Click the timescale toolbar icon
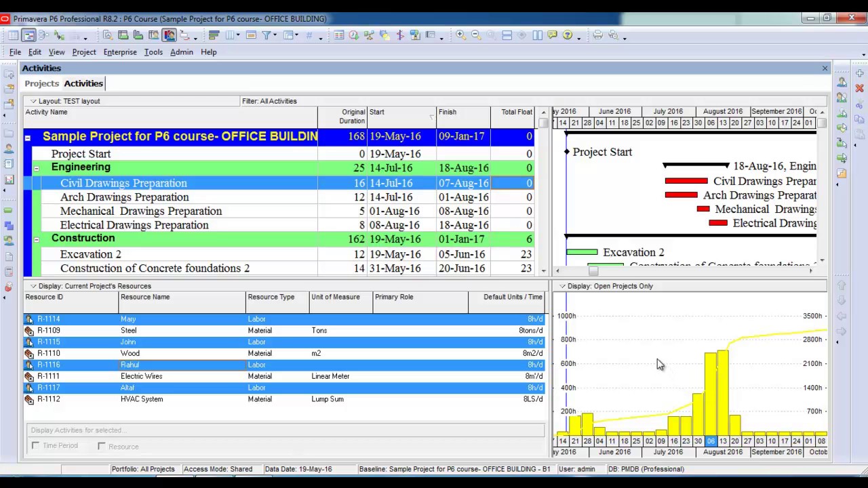Image resolution: width=868 pixels, height=488 pixels. click(x=250, y=35)
